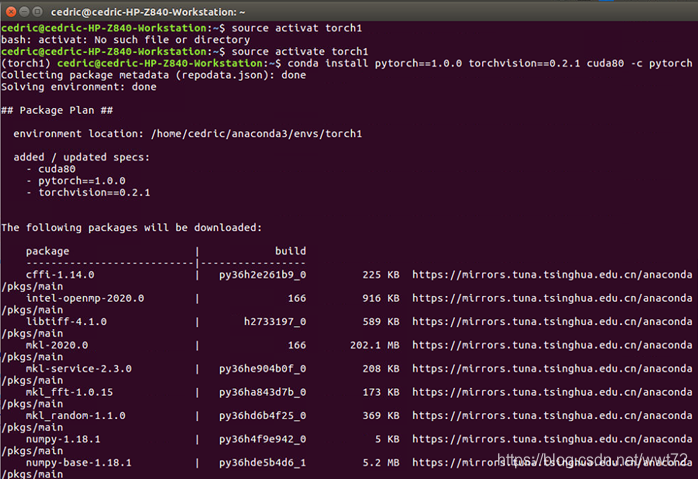Click the mirror URL on the mkl-2020.0 row
This screenshot has width=698, height=479.
[552, 345]
